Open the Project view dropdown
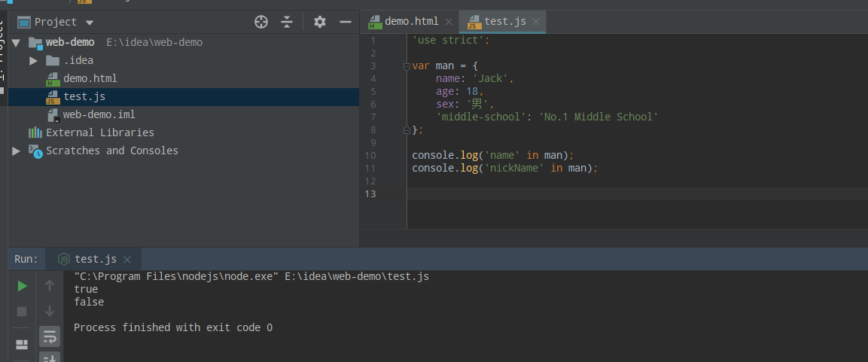868x362 pixels. (x=90, y=23)
